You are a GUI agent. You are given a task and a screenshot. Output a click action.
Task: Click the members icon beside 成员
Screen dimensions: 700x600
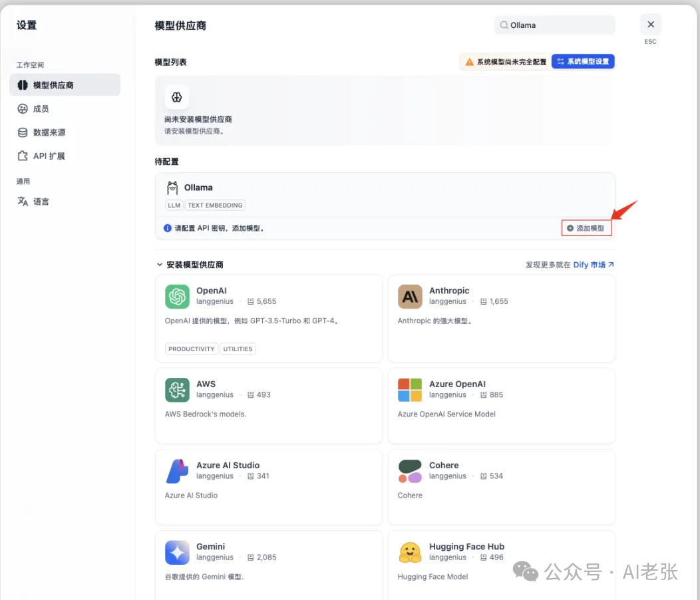point(23,108)
